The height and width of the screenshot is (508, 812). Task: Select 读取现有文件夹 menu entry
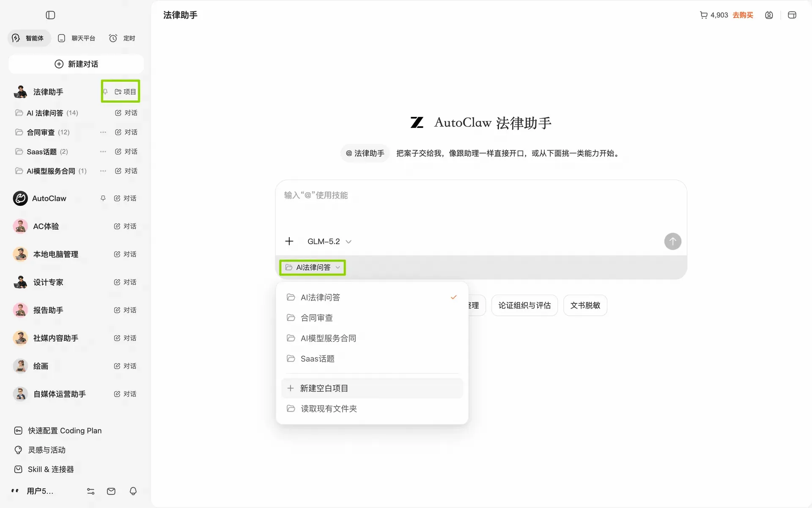372,409
